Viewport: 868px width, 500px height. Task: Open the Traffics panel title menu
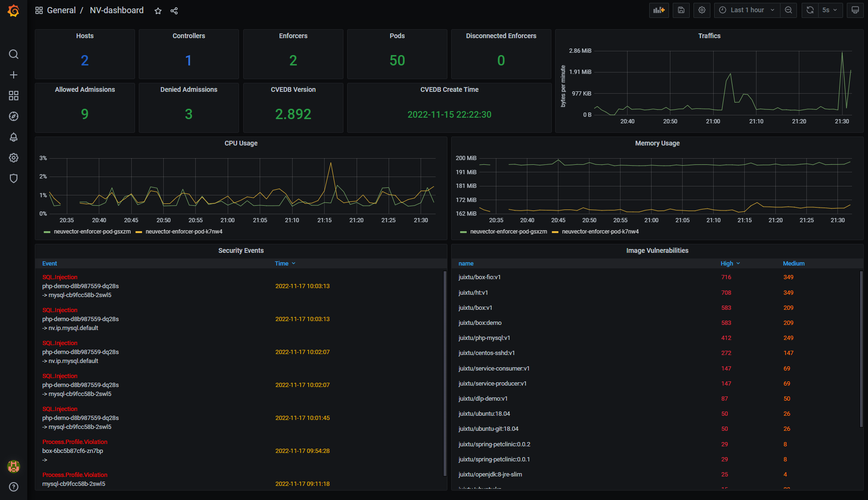709,36
